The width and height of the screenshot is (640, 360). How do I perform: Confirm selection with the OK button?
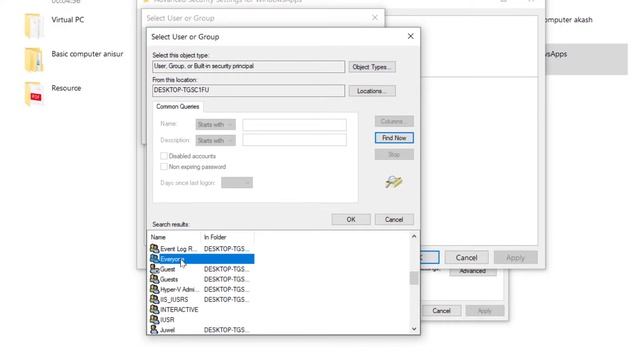[x=351, y=220]
